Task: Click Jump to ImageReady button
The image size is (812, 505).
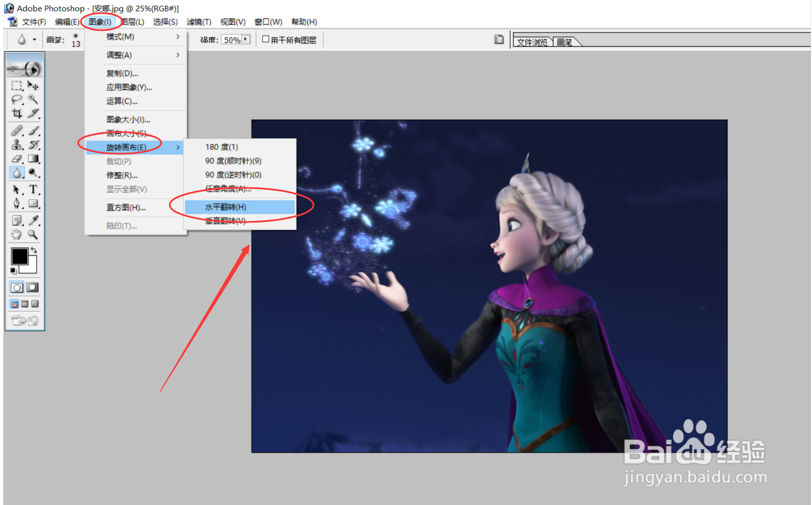Action: pos(25,321)
